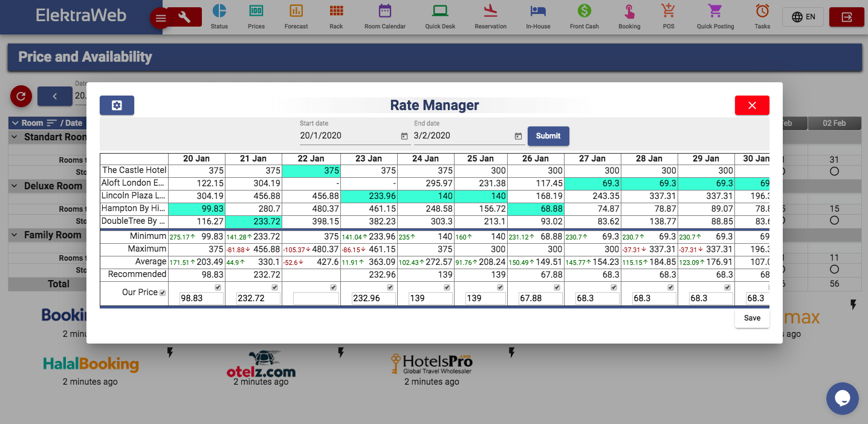Open the In-House bed icon
Image resolution: width=868 pixels, height=424 pixels.
tap(538, 11)
